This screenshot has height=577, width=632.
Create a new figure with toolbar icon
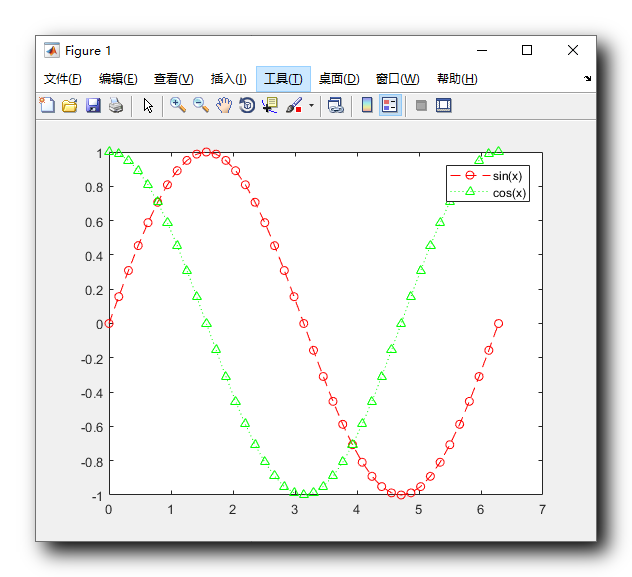coord(47,106)
